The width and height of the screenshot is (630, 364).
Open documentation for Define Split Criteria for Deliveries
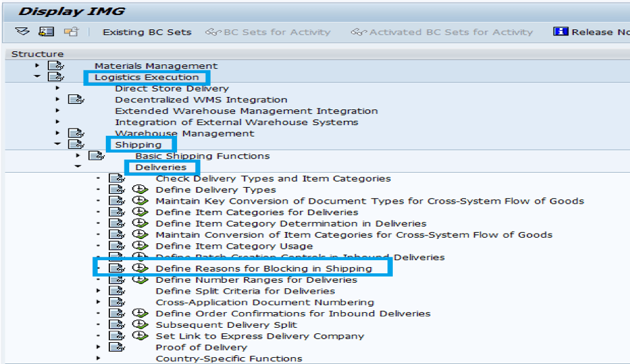117,290
